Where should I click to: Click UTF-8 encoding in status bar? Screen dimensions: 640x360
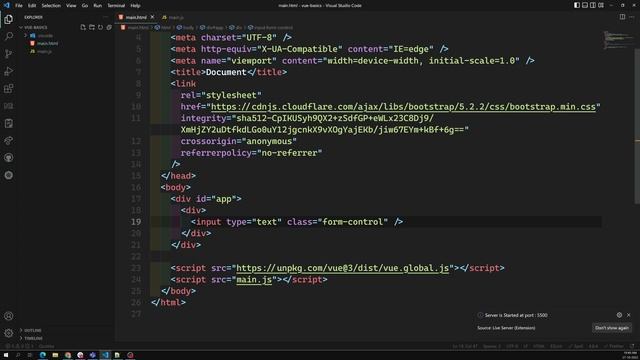point(512,346)
